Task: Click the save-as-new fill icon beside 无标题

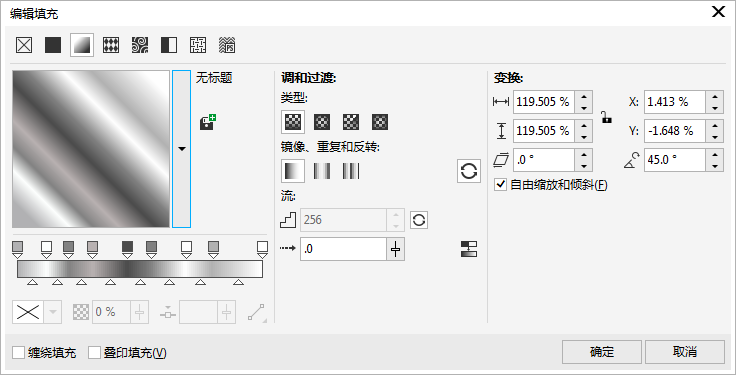Action: click(x=207, y=122)
